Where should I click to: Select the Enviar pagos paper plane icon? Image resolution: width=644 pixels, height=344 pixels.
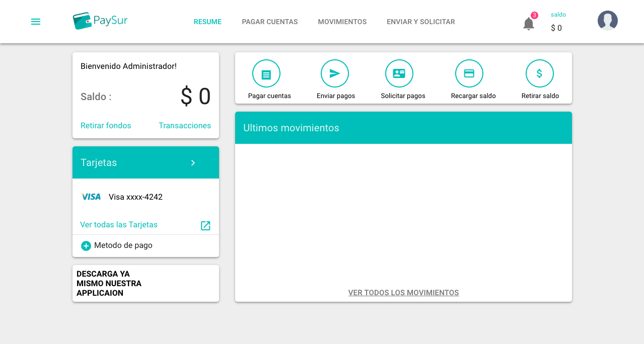pyautogui.click(x=335, y=73)
